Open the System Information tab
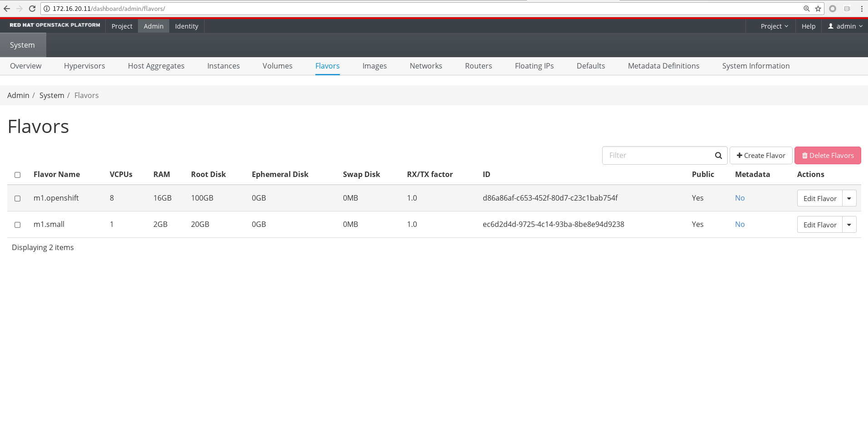 (x=756, y=66)
